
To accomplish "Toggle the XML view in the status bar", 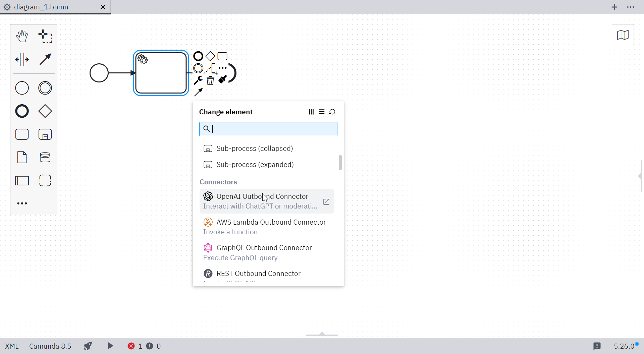I will (x=11, y=346).
